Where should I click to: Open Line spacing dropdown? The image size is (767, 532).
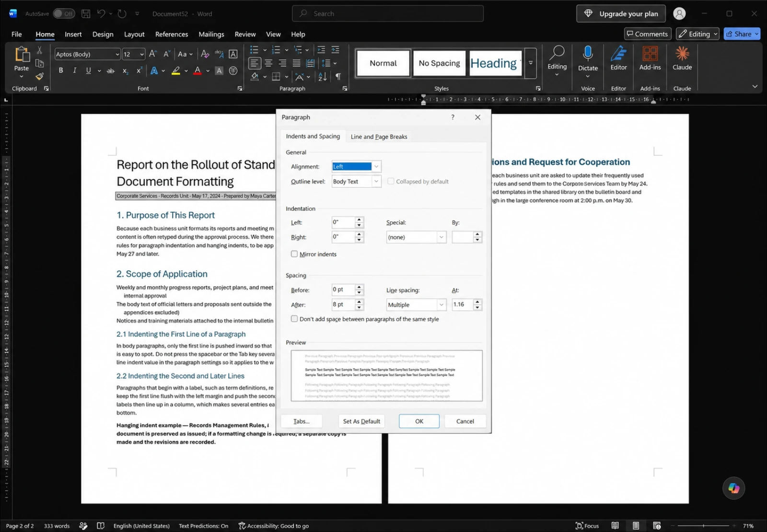441,305
